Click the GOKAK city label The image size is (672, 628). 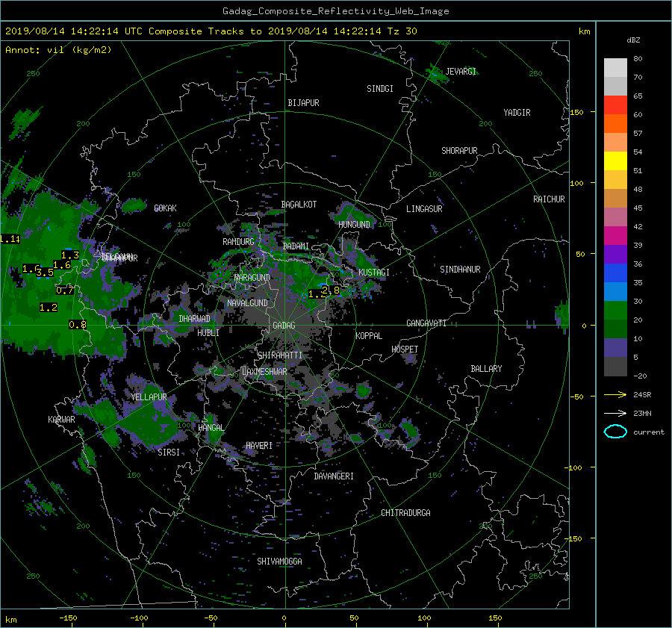tap(166, 208)
